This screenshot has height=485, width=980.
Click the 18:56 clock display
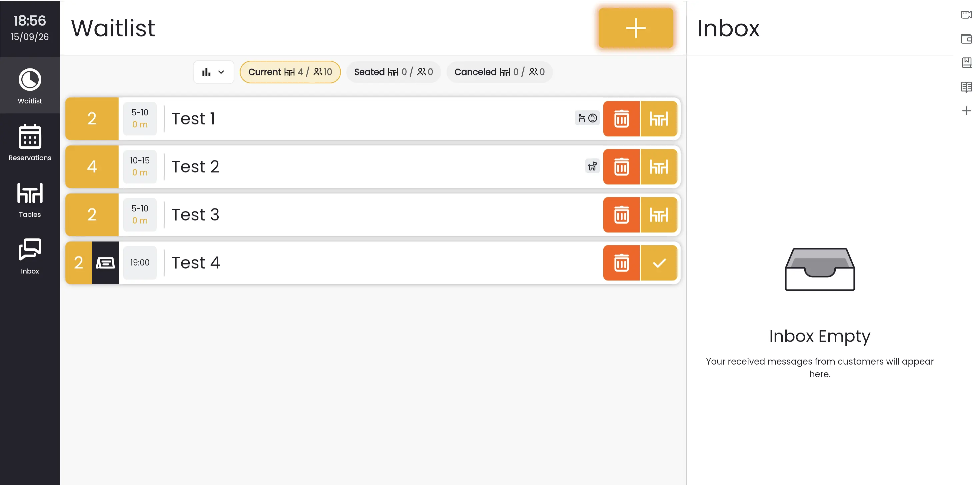30,21
